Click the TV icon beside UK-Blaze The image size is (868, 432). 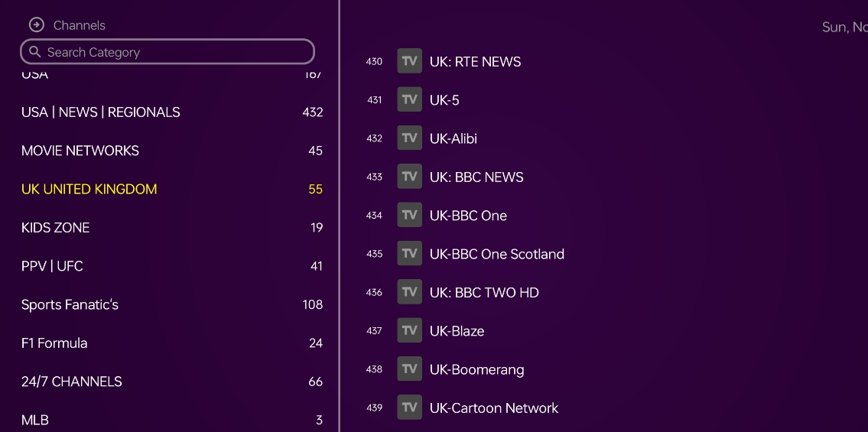coord(410,330)
